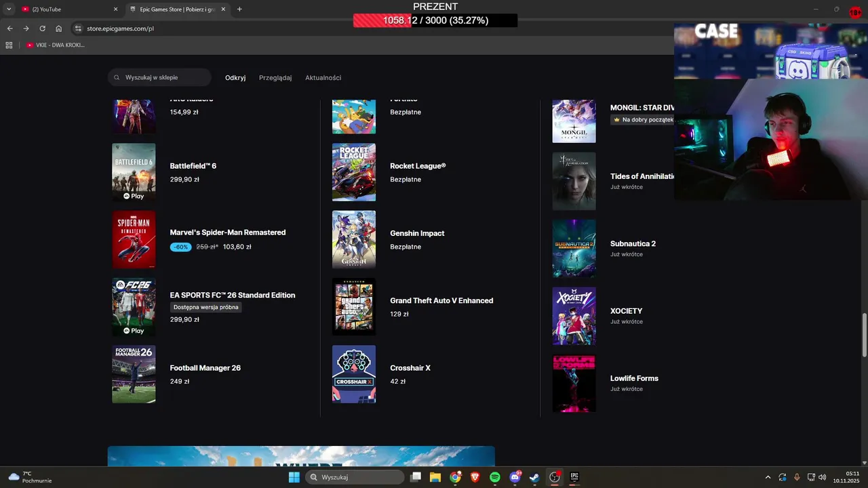Viewport: 868px width, 488px height.
Task: Click the Crosshair X title
Action: 410,368
